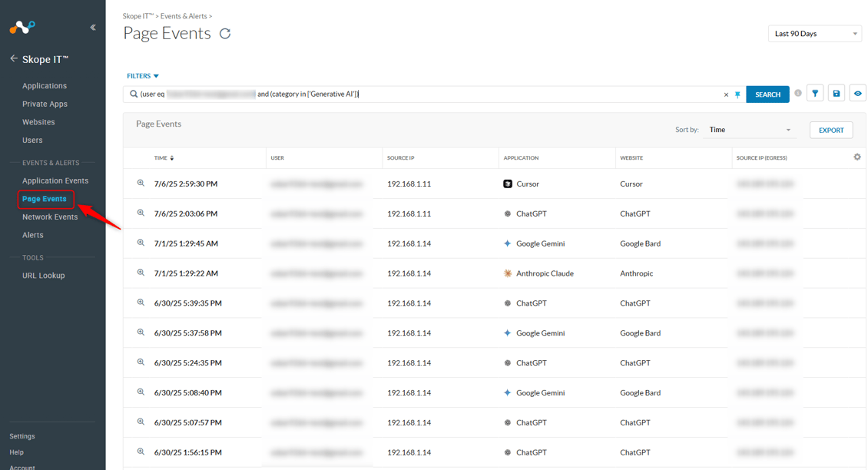The width and height of the screenshot is (868, 470).
Task: Click the SOURCE IP column header
Action: tap(401, 157)
